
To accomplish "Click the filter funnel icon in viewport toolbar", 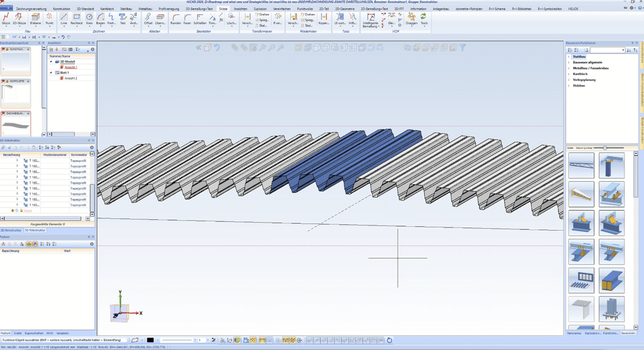I will tap(462, 48).
